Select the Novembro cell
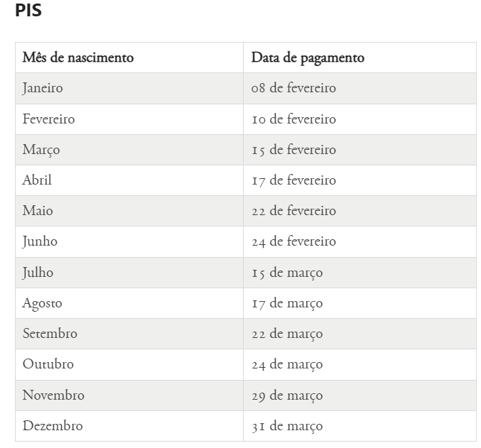Screen dimensions: 481x448 pos(129,395)
